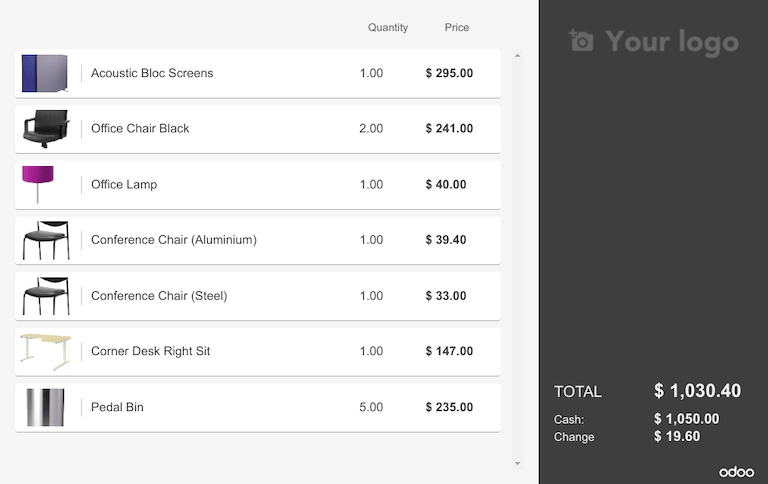Click the Pedal Bin product image

(45, 407)
